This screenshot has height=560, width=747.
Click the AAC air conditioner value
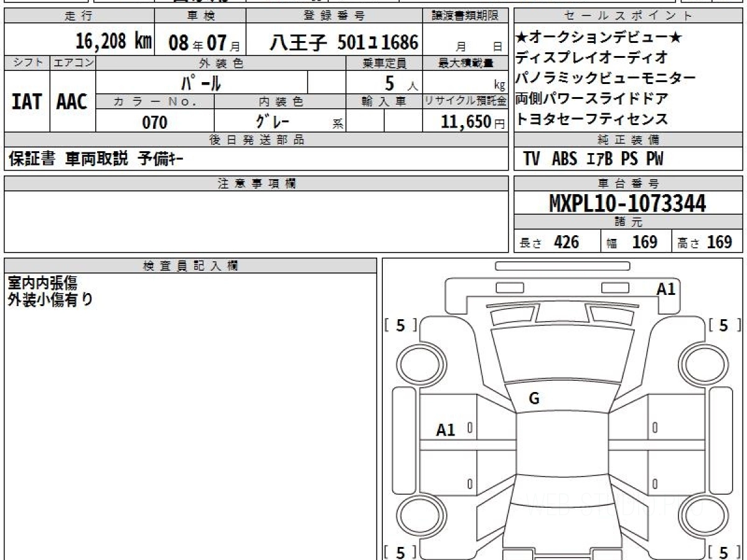coord(72,101)
